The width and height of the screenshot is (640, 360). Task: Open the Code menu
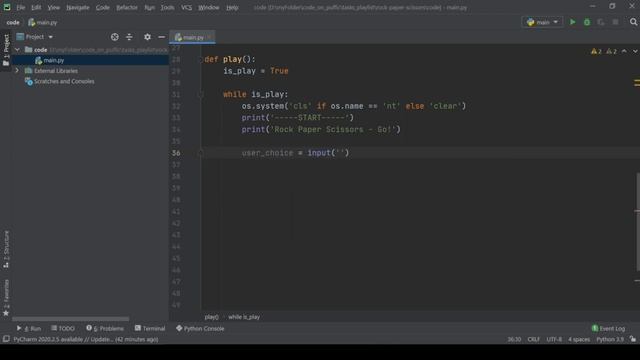[x=102, y=7]
